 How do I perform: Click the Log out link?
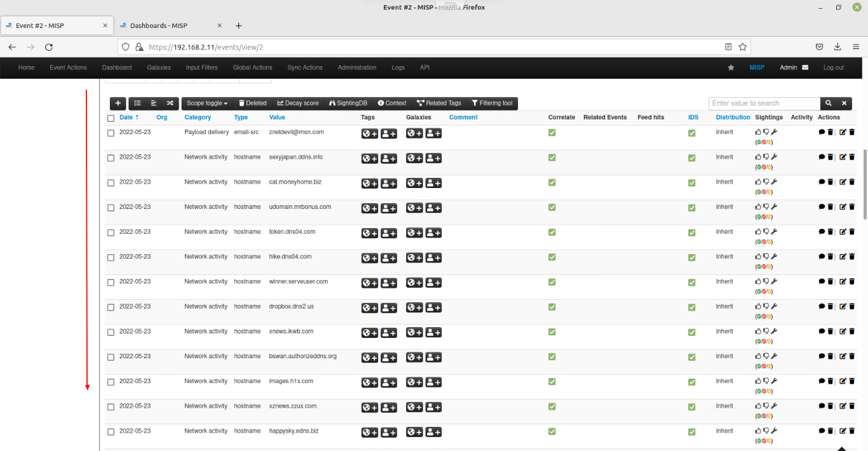click(833, 67)
